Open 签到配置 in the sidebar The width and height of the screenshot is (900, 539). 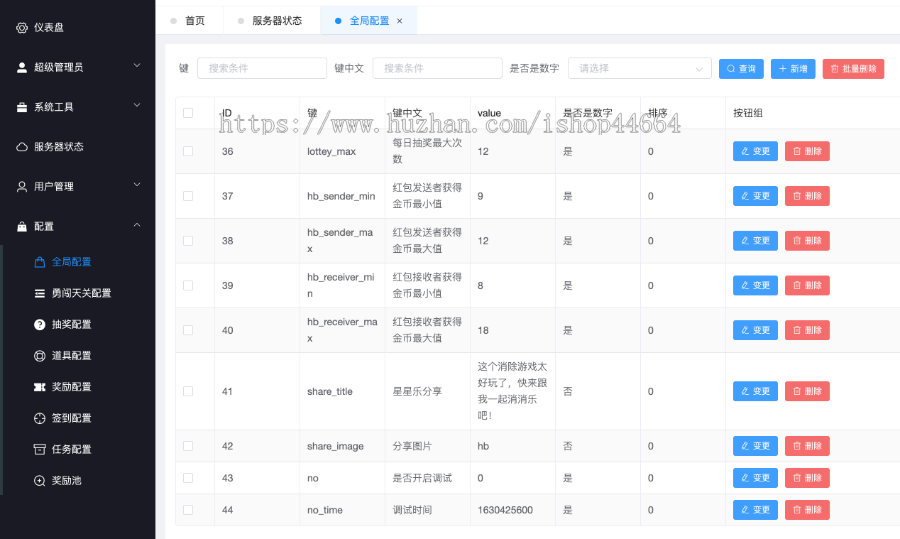tap(72, 418)
